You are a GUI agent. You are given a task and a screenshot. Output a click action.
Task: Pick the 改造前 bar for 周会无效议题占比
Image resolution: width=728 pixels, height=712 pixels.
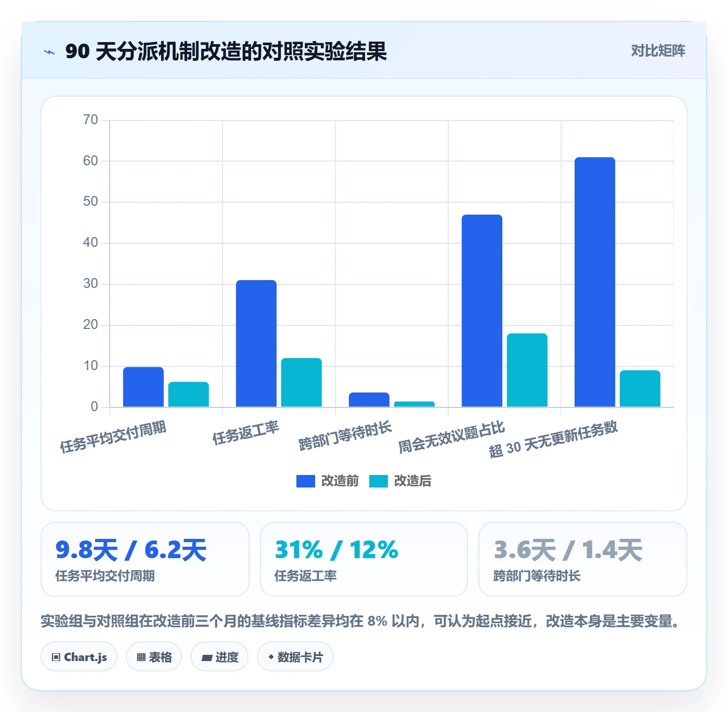[482, 311]
